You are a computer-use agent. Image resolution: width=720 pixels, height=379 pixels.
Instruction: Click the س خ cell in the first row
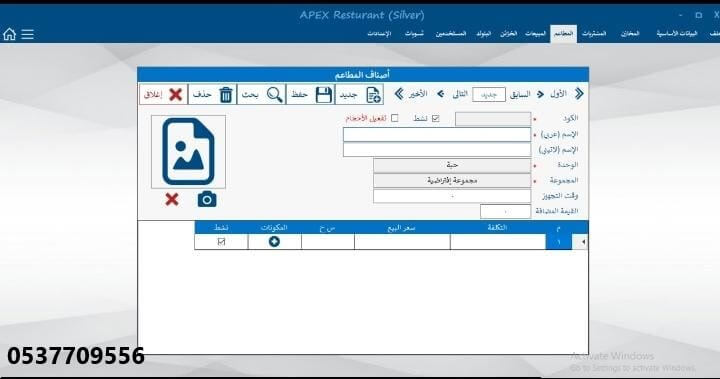coord(328,242)
